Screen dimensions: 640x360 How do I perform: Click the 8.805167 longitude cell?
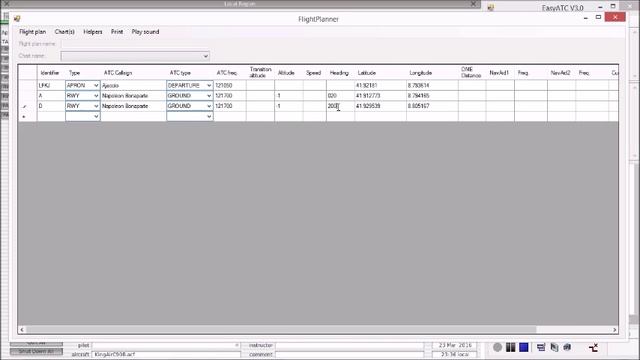[432, 106]
